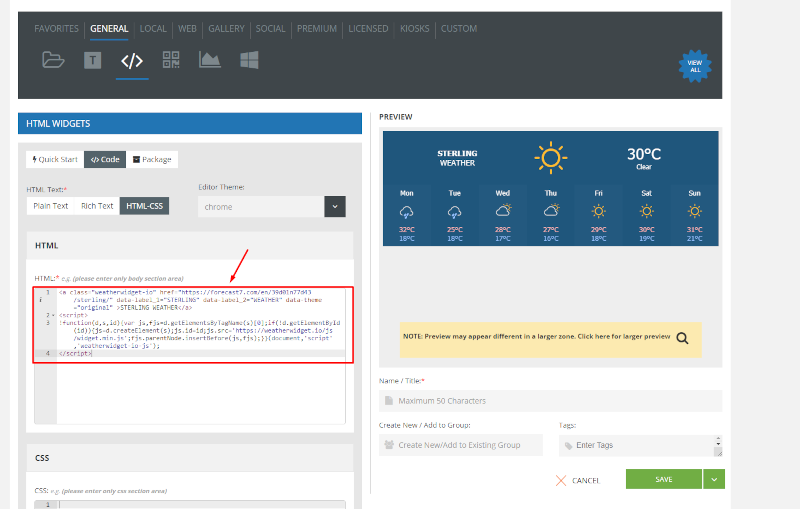Open the KIOSKS tab
The width and height of the screenshot is (800, 509).
(x=415, y=29)
